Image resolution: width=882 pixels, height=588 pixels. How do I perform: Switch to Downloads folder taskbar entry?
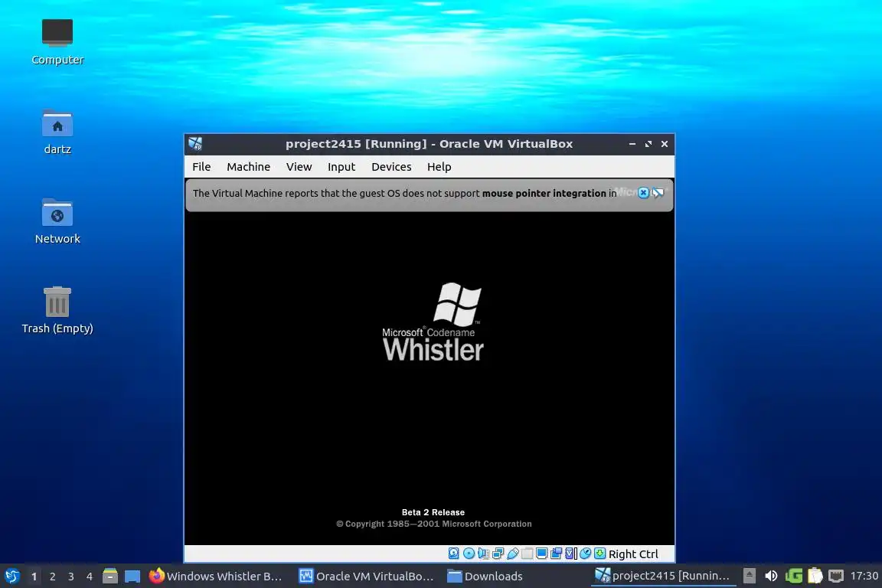point(485,576)
